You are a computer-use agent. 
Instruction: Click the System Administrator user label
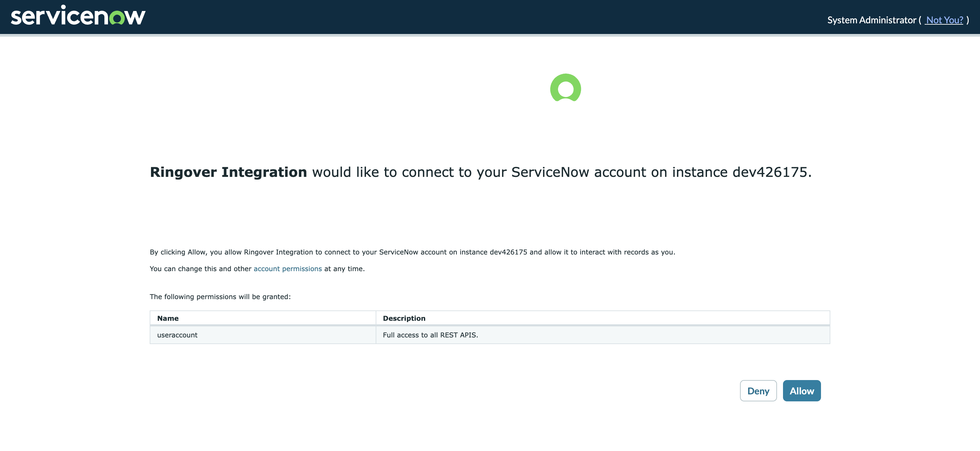coord(872,20)
